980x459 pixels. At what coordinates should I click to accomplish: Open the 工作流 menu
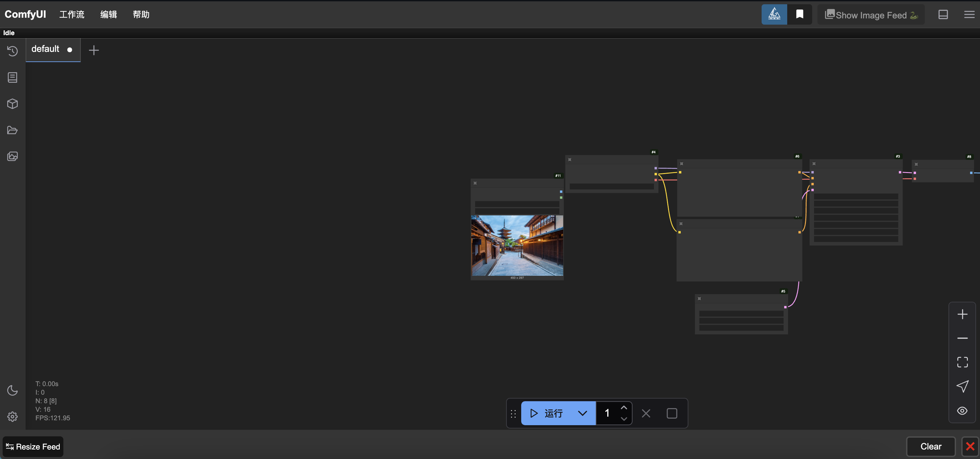click(x=72, y=14)
